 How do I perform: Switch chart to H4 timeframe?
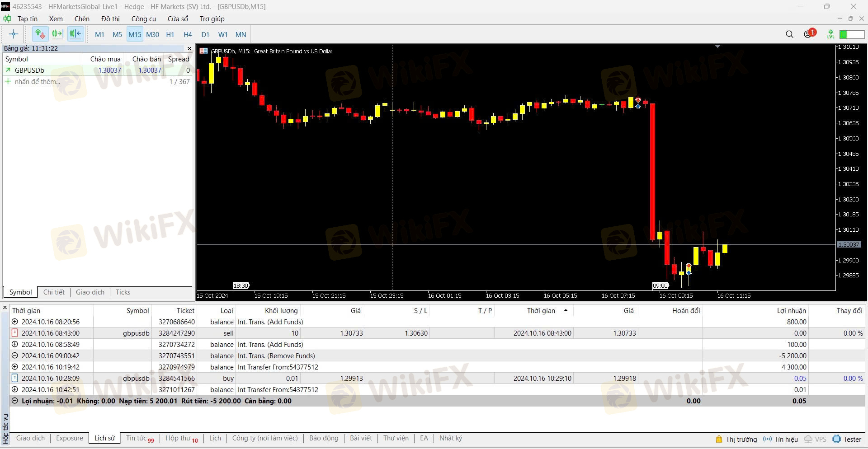pos(188,34)
